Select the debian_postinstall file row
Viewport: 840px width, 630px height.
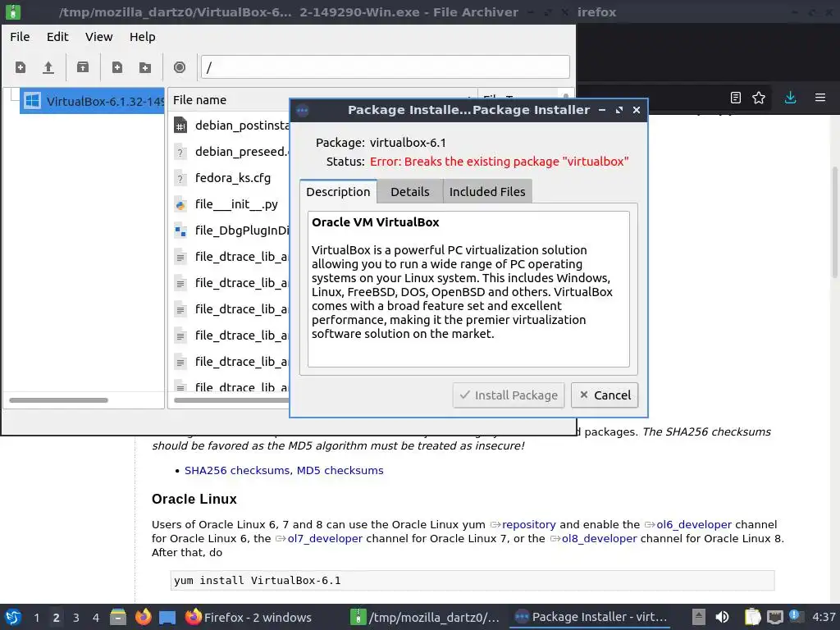pos(231,126)
